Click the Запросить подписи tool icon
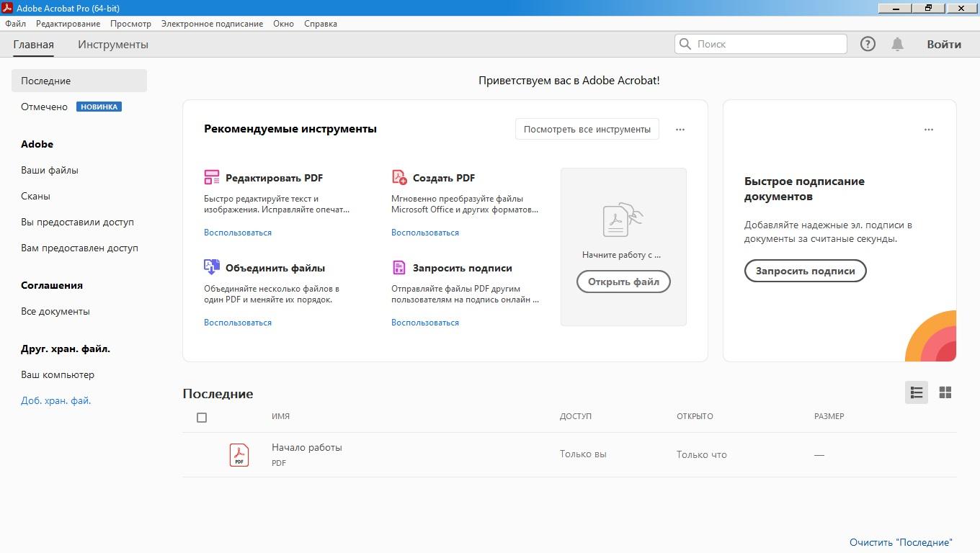The height and width of the screenshot is (553, 980). point(399,267)
